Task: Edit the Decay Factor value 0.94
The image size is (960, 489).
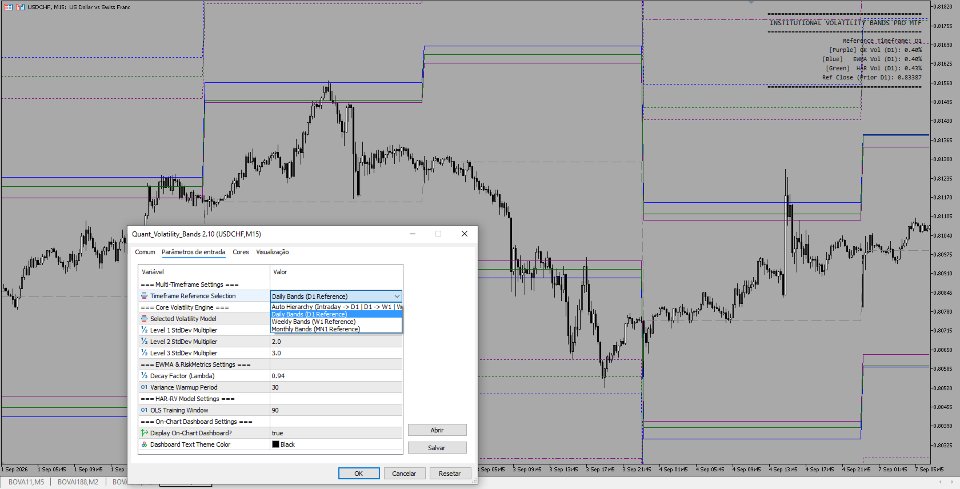Action: (336, 376)
